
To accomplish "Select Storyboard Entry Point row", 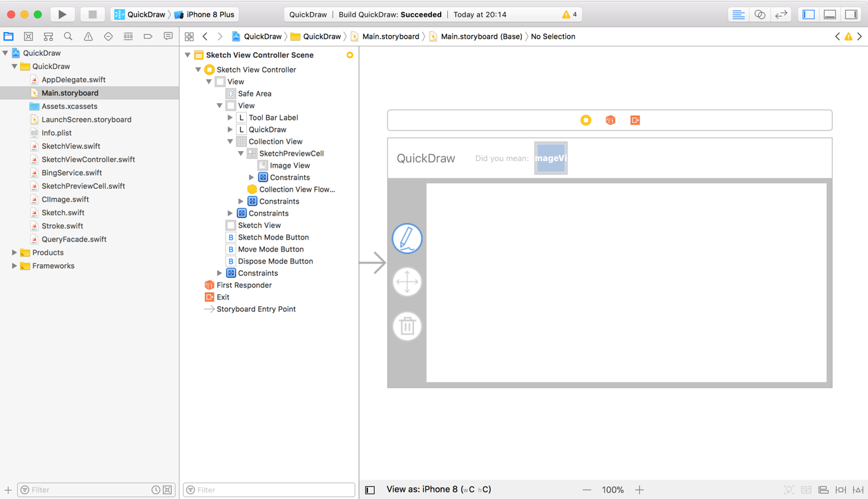I will pos(256,309).
